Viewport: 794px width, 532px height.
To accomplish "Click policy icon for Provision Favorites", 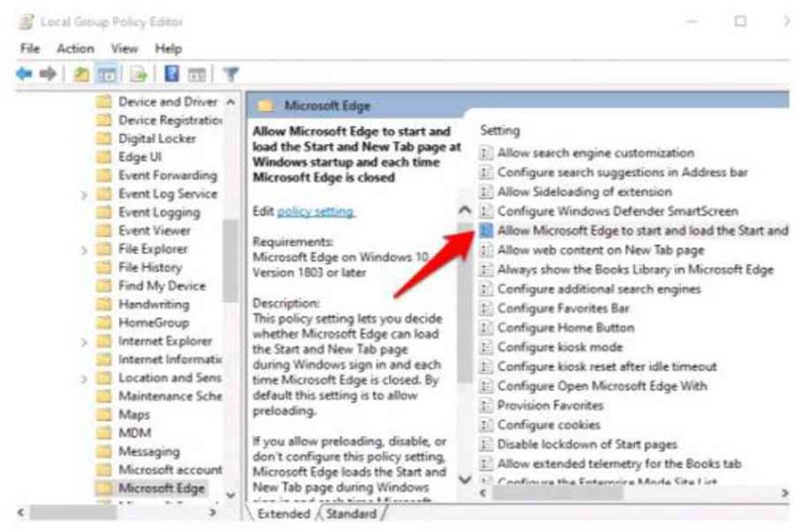I will tap(485, 406).
